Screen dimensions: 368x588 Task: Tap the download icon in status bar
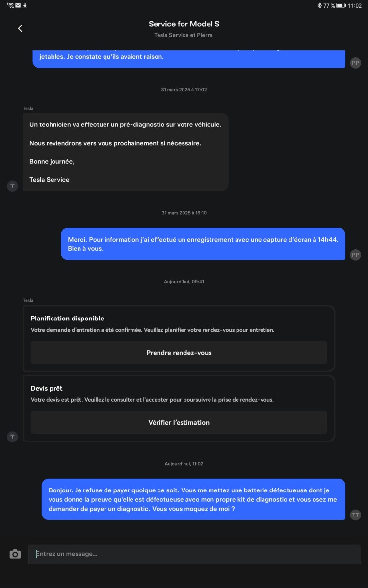click(x=25, y=5)
